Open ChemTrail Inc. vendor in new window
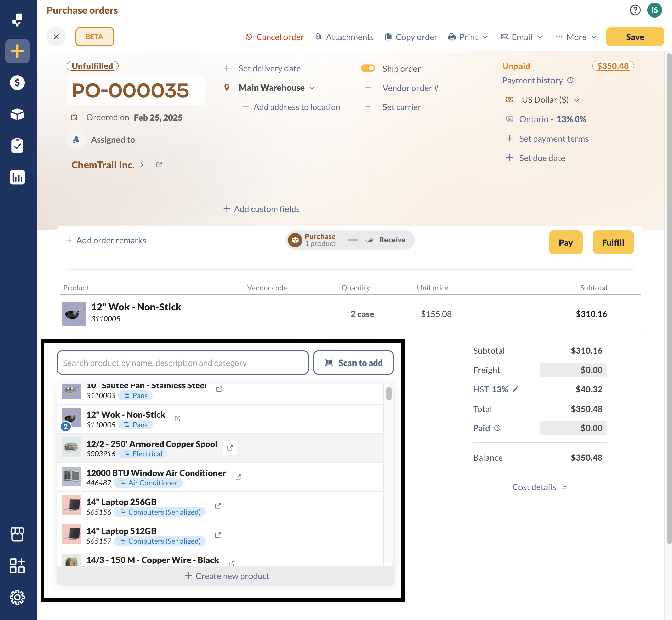 pos(159,165)
